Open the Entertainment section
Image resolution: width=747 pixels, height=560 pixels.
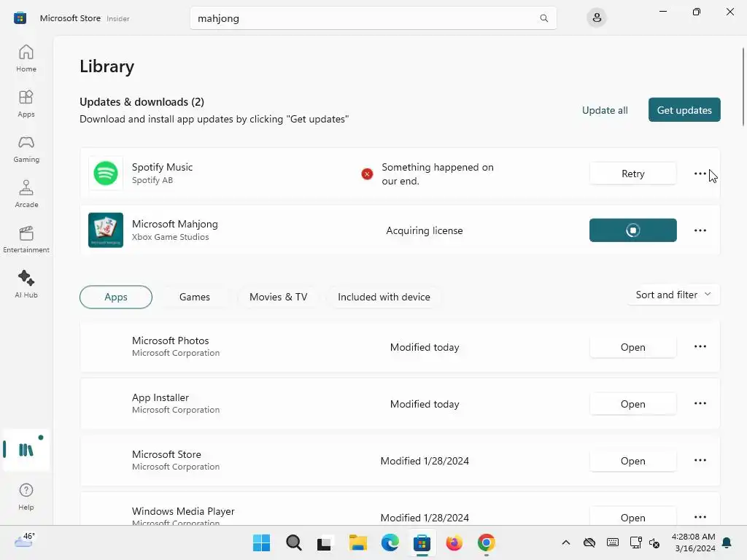click(x=26, y=239)
